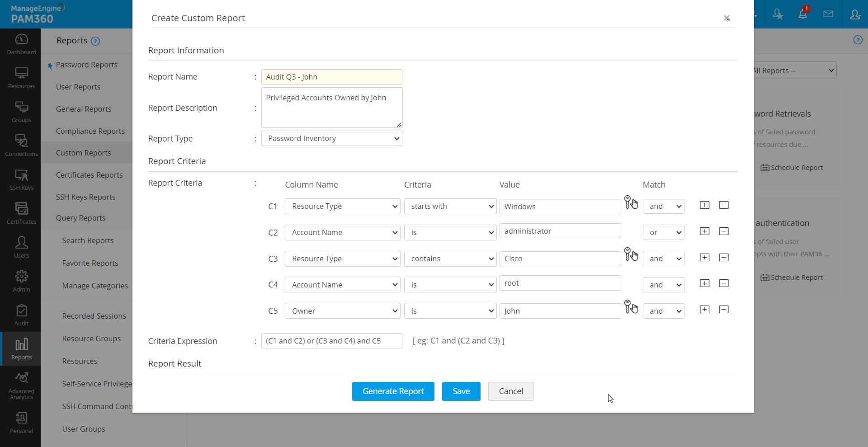Click the key picker icon beside John value
The image size is (868, 447).
[x=631, y=307]
